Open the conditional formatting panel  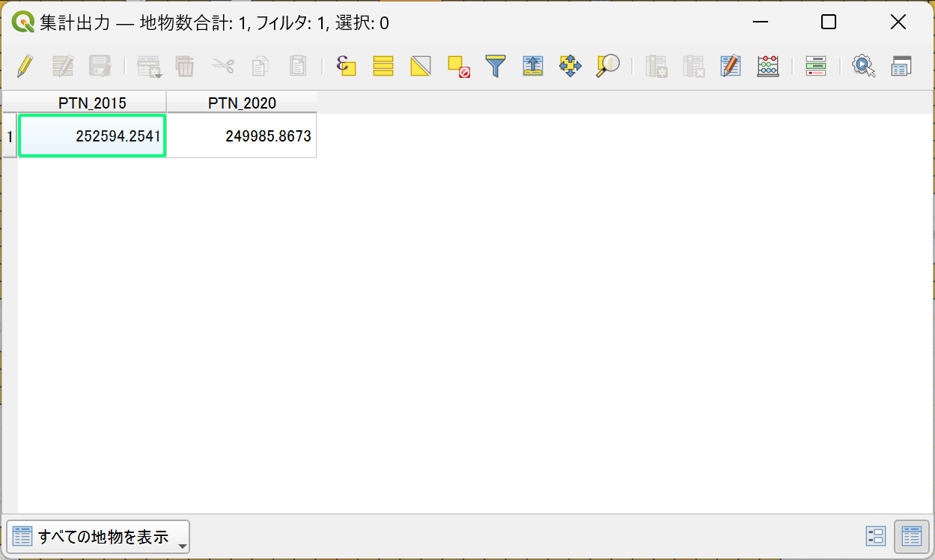pyautogui.click(x=815, y=66)
